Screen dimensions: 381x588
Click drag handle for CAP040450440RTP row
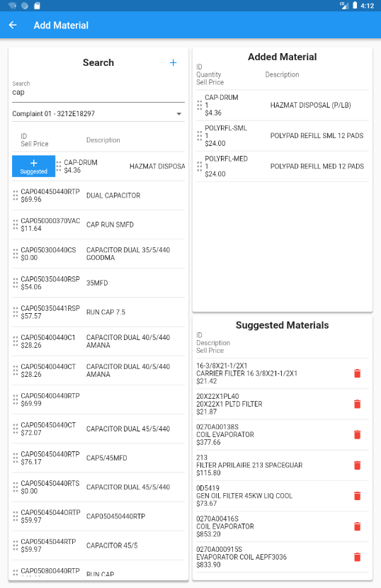click(x=16, y=196)
